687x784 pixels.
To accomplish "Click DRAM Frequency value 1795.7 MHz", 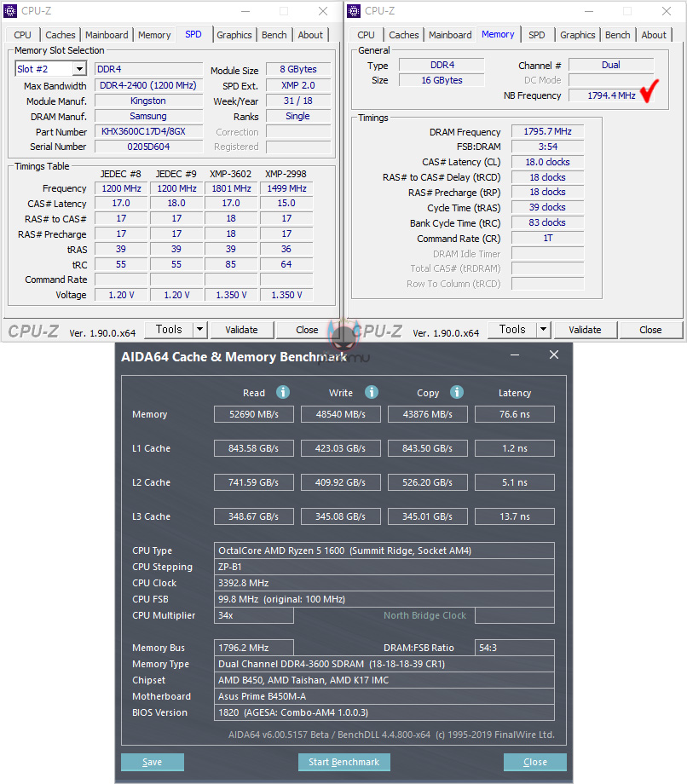I will coord(547,131).
